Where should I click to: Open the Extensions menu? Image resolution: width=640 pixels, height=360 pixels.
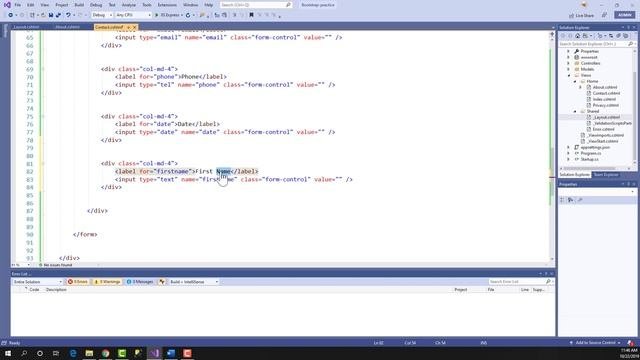(167, 5)
